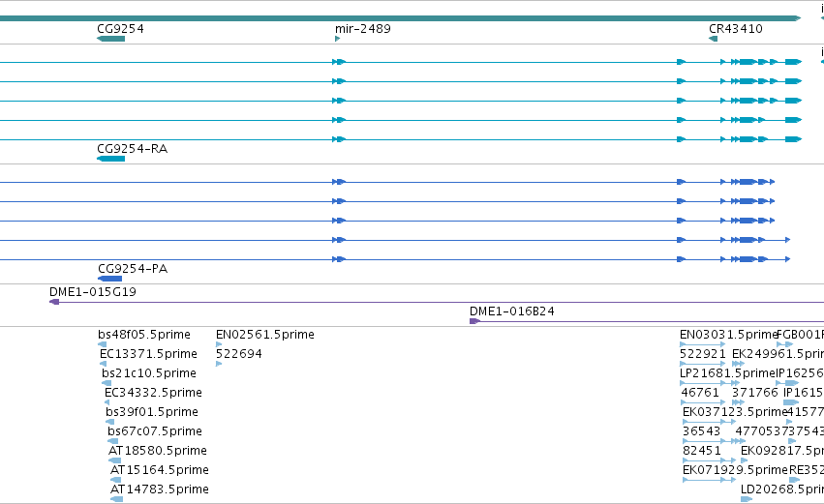Click the AT14783.5prime EST label
Image resolution: width=824 pixels, height=504 pixels.
[x=160, y=489]
